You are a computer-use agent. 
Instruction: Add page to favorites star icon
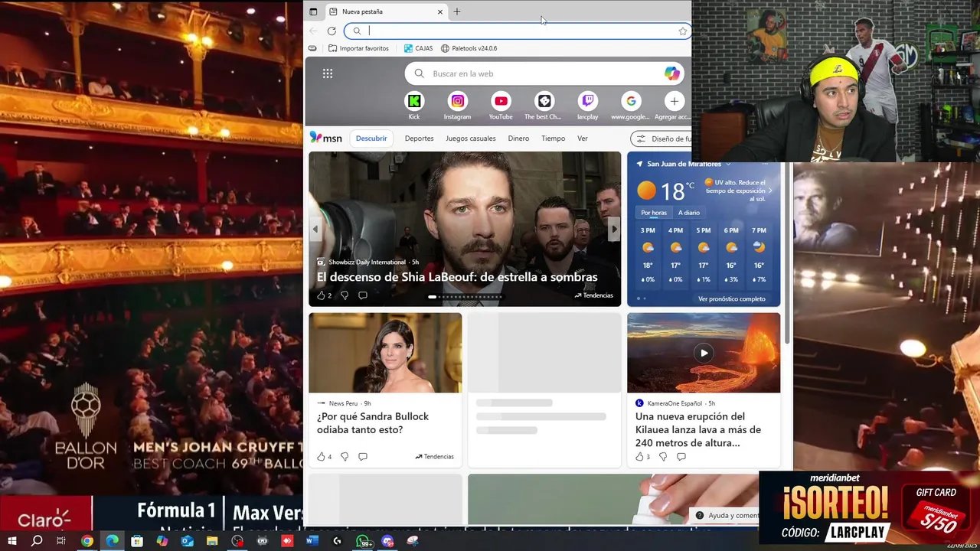[682, 31]
